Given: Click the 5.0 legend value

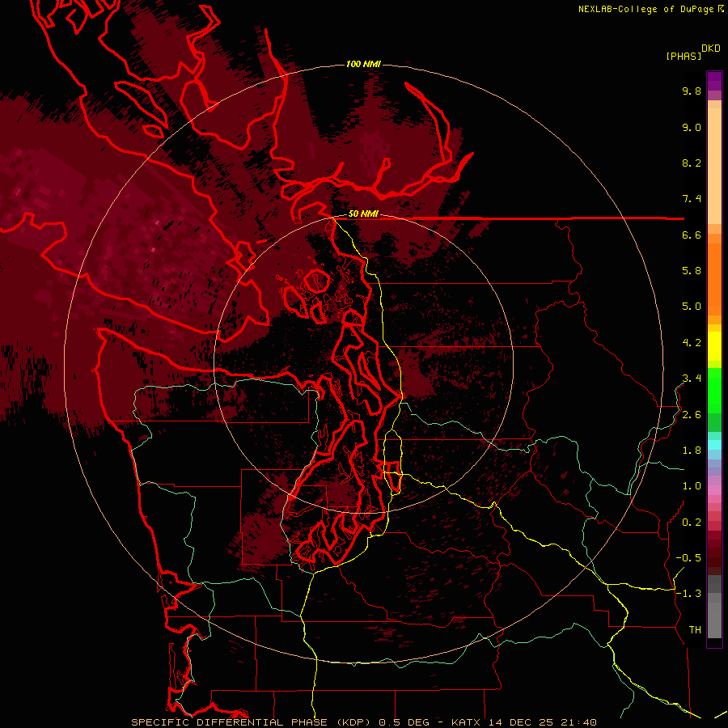Looking at the screenshot, I should (x=692, y=307).
